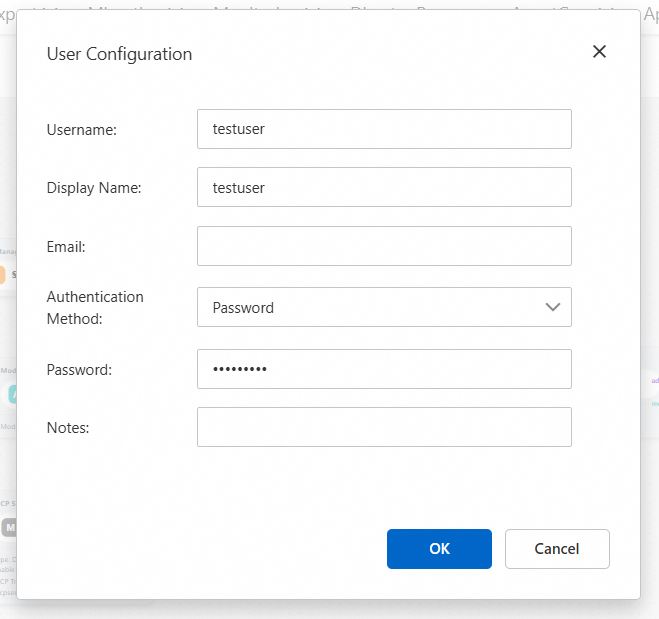This screenshot has height=619, width=659.
Task: Click into the empty Email field
Action: (384, 246)
